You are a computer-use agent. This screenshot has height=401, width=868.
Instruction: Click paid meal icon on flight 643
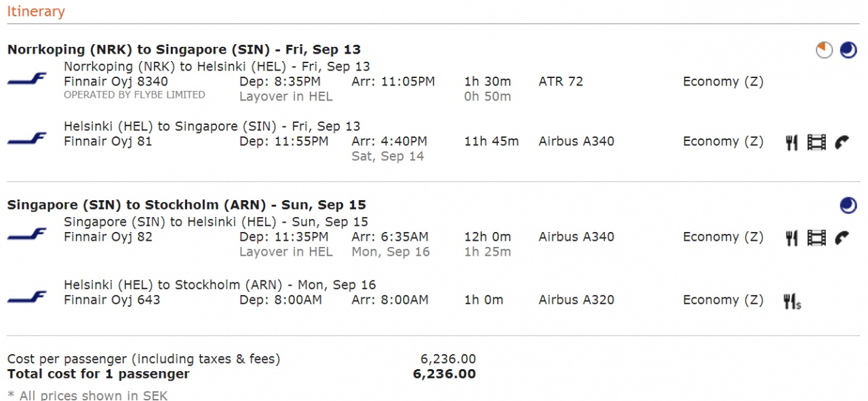pos(791,301)
